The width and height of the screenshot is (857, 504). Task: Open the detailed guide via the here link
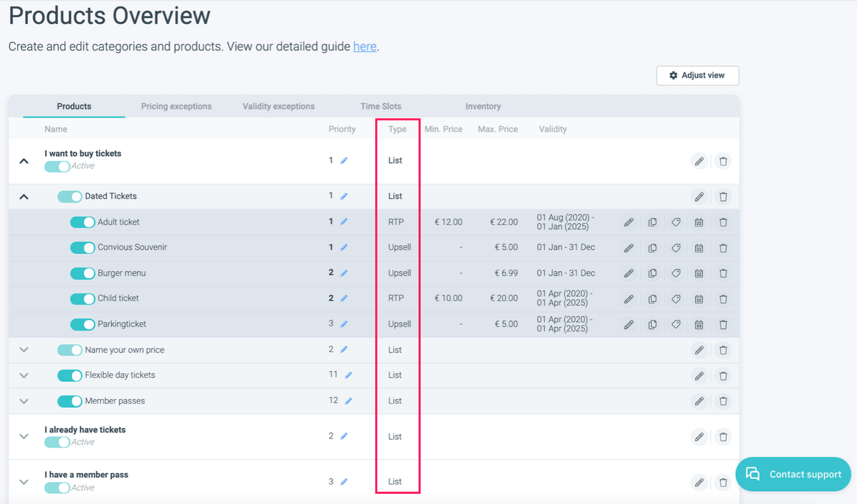(x=364, y=46)
